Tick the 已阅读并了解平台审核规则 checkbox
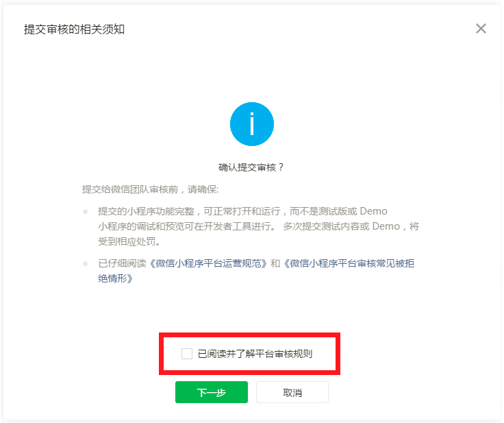This screenshot has width=504, height=423. 187,354
